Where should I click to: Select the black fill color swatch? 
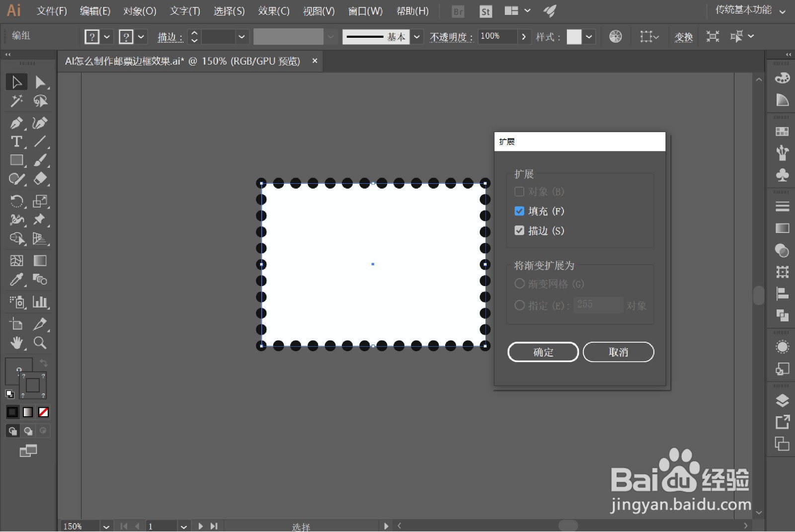[x=12, y=412]
